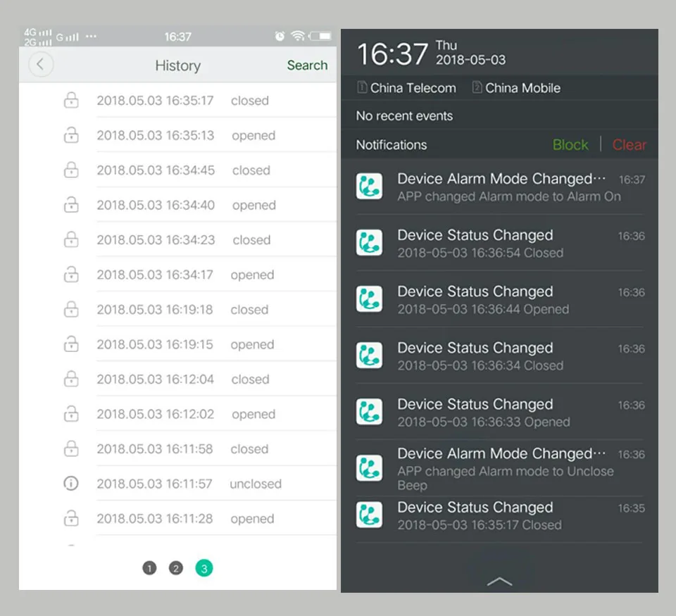Tap Wi-Fi icon in status bar
676x616 pixels.
coord(298,36)
